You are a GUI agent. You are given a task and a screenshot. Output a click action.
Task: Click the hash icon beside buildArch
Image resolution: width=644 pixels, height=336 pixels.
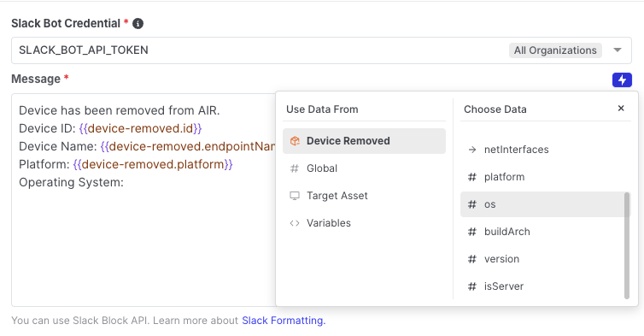[472, 232]
